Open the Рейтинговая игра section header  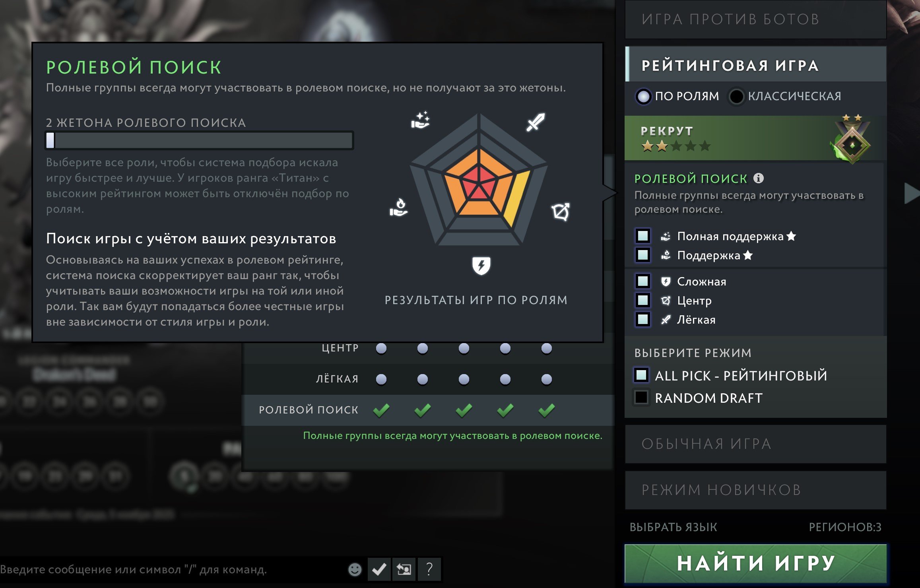tap(755, 64)
